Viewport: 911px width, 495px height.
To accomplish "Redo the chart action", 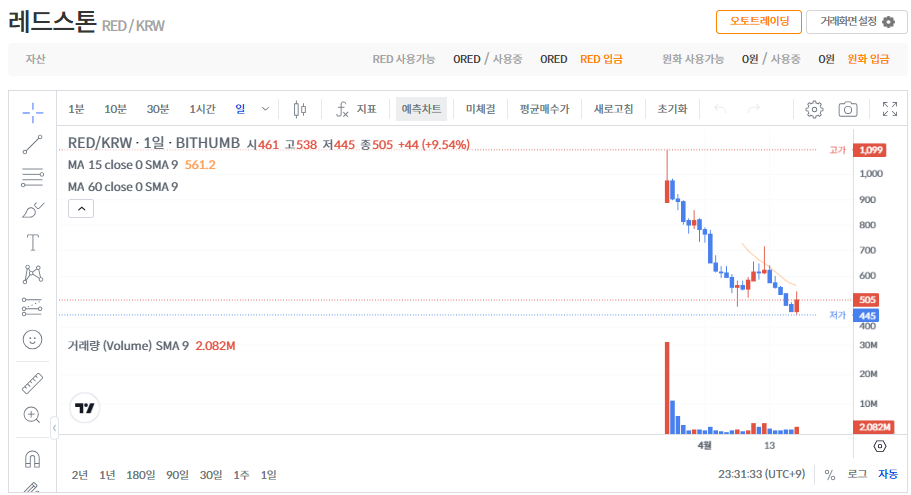I will click(754, 109).
